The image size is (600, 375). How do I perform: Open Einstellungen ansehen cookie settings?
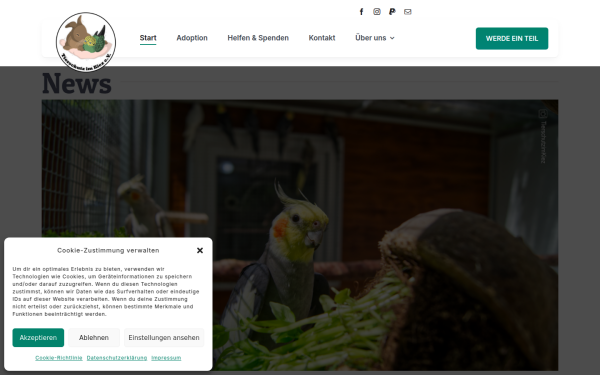click(x=164, y=338)
